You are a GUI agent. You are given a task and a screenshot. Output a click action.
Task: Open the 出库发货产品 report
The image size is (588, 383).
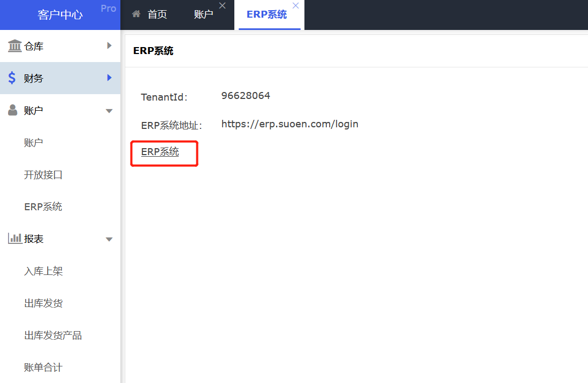click(53, 335)
